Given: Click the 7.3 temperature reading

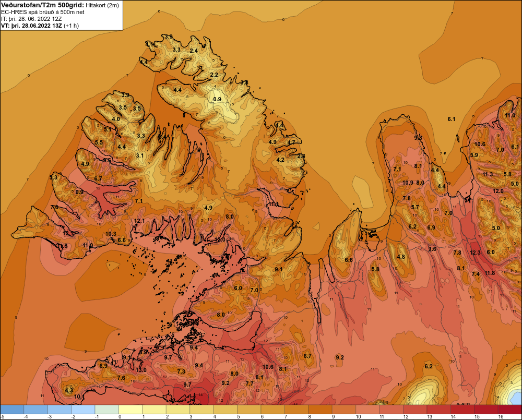Looking at the screenshot, I should 181,371.
